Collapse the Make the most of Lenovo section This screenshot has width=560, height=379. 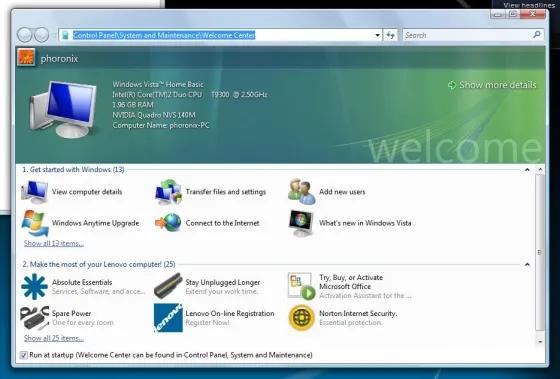[527, 265]
